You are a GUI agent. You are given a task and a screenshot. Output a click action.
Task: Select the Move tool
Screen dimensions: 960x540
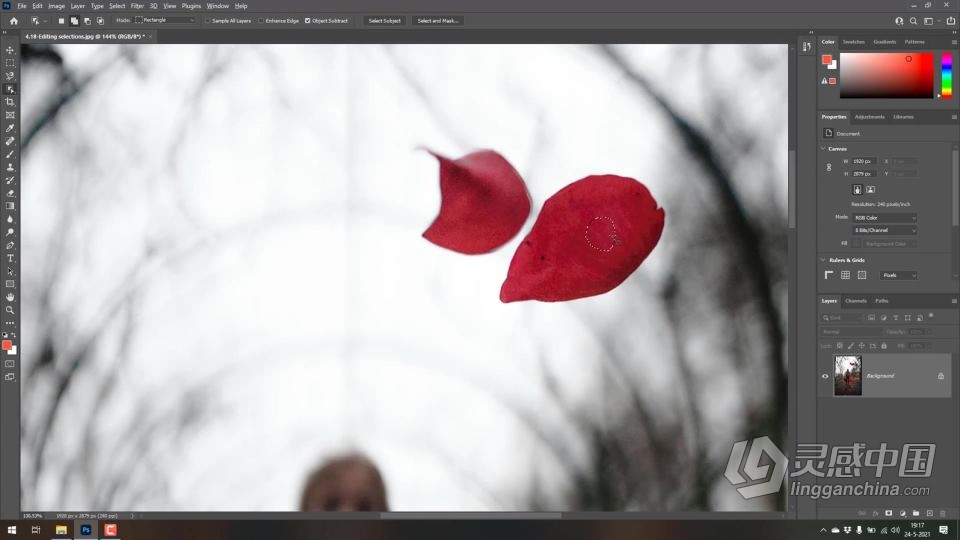pyautogui.click(x=10, y=50)
